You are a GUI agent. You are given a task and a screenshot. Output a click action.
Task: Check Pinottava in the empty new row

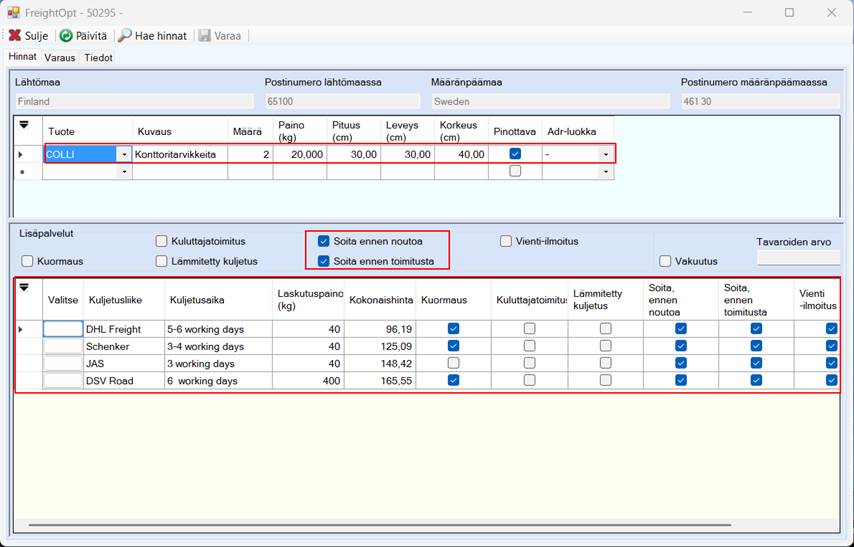click(x=515, y=171)
